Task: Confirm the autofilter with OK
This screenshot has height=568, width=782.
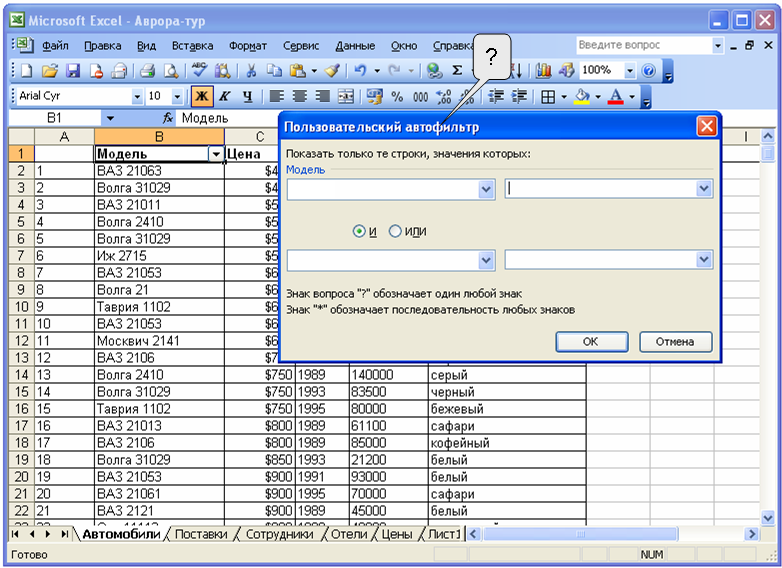Action: coord(591,342)
